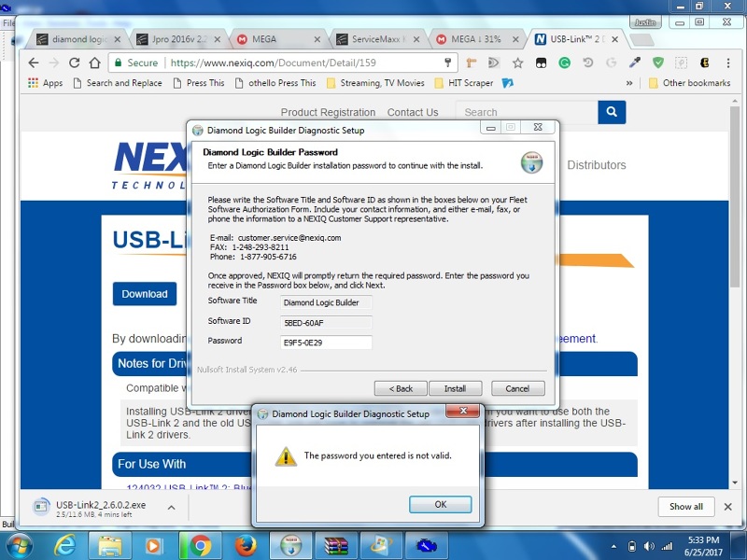Open Internet Explorer from the taskbar

(x=65, y=545)
